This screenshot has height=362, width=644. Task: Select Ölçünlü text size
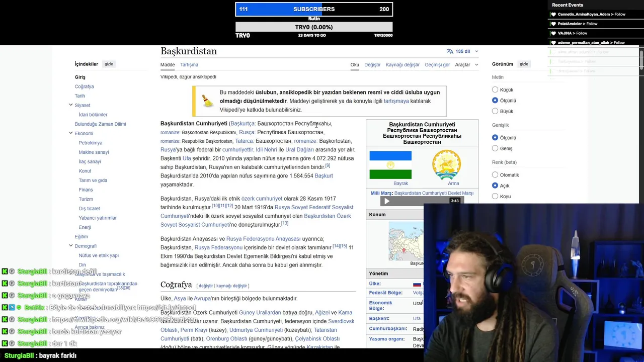tap(495, 101)
